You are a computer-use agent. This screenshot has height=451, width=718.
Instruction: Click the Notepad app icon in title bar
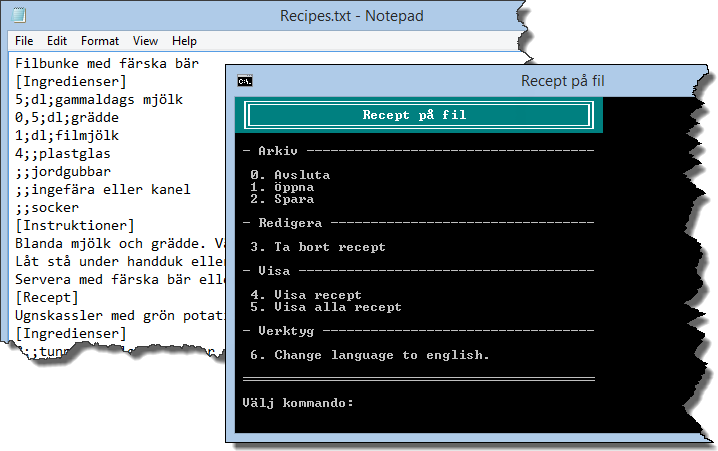coord(19,15)
